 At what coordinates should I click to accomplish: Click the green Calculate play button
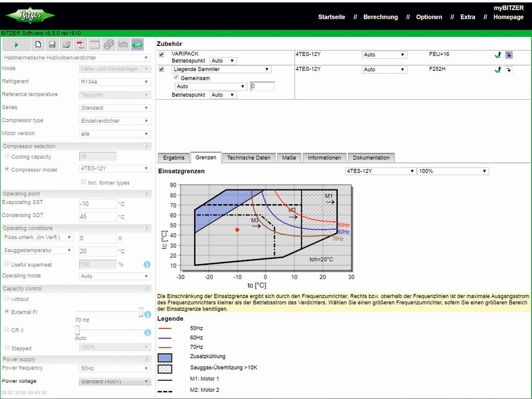pyautogui.click(x=16, y=44)
